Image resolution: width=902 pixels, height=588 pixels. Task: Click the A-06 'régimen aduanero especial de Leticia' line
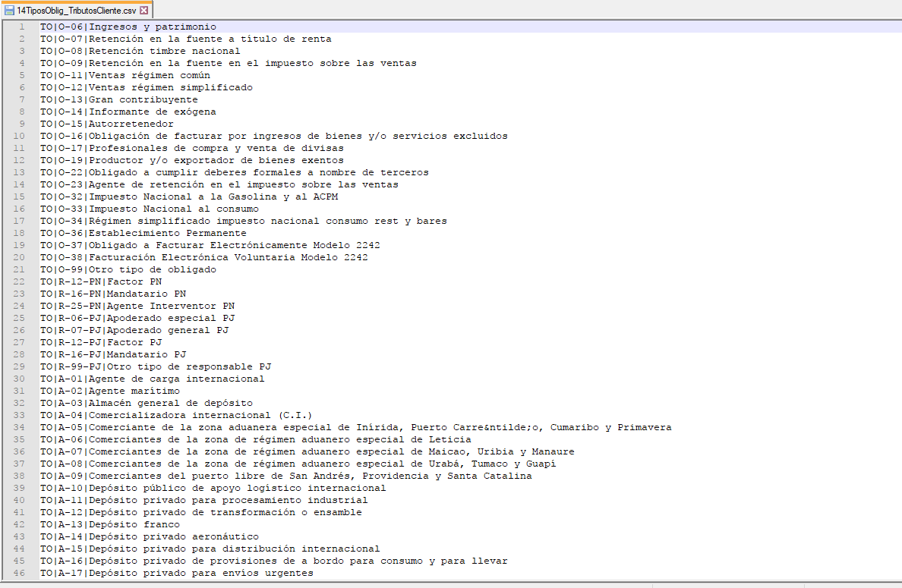click(x=256, y=440)
